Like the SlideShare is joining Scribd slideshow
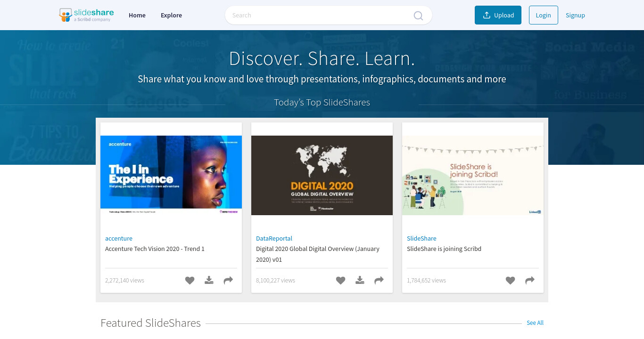The height and width of the screenshot is (339, 644). click(510, 281)
